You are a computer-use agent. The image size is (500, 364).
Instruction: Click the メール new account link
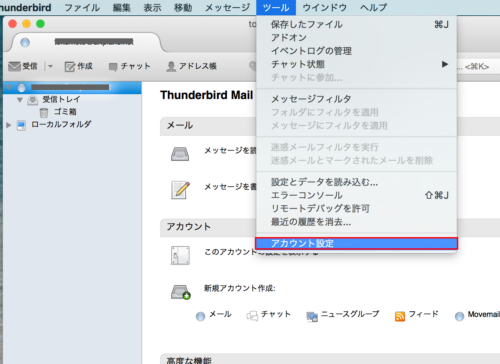pyautogui.click(x=220, y=314)
